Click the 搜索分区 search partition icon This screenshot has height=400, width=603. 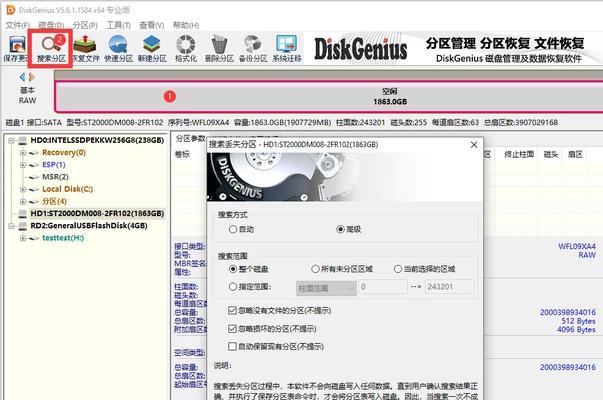pyautogui.click(x=51, y=49)
